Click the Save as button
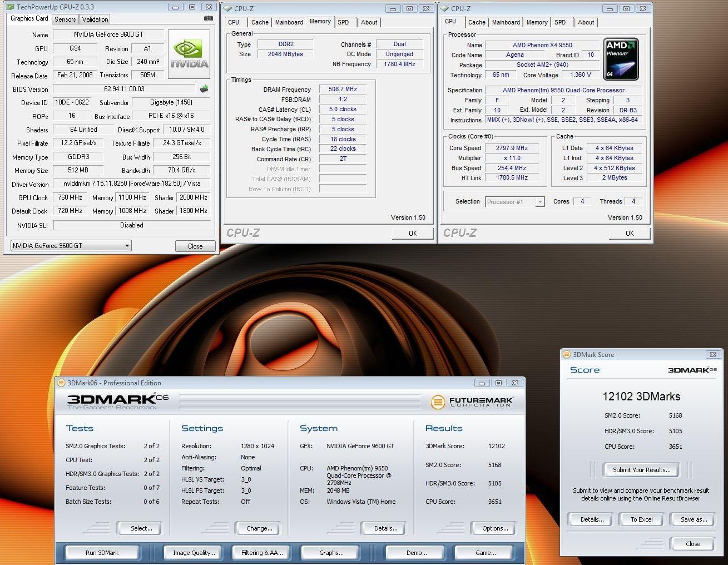This screenshot has height=565, width=728. (694, 519)
